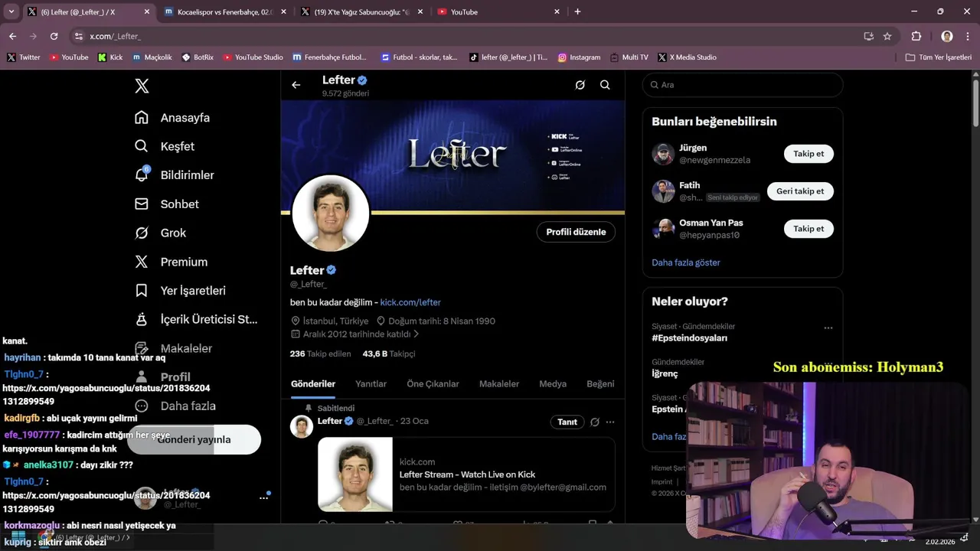
Task: Switch to Yağız Sabuncuoğlu X tab
Action: (x=361, y=11)
